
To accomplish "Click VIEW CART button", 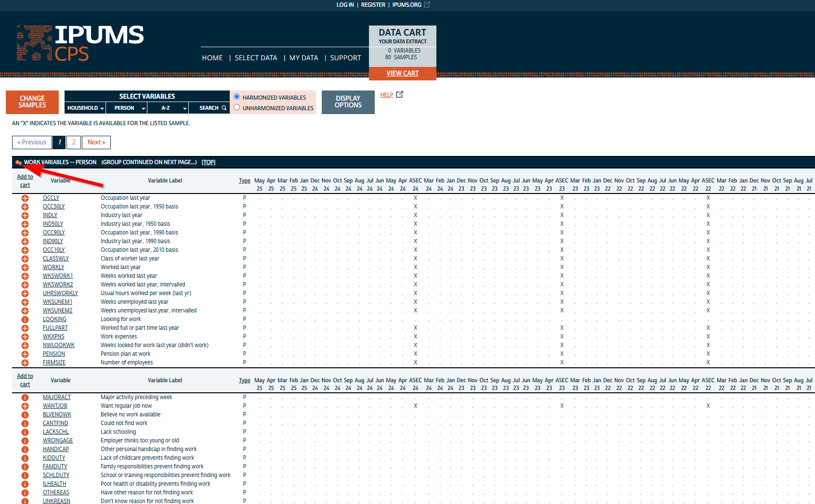I will (x=403, y=73).
